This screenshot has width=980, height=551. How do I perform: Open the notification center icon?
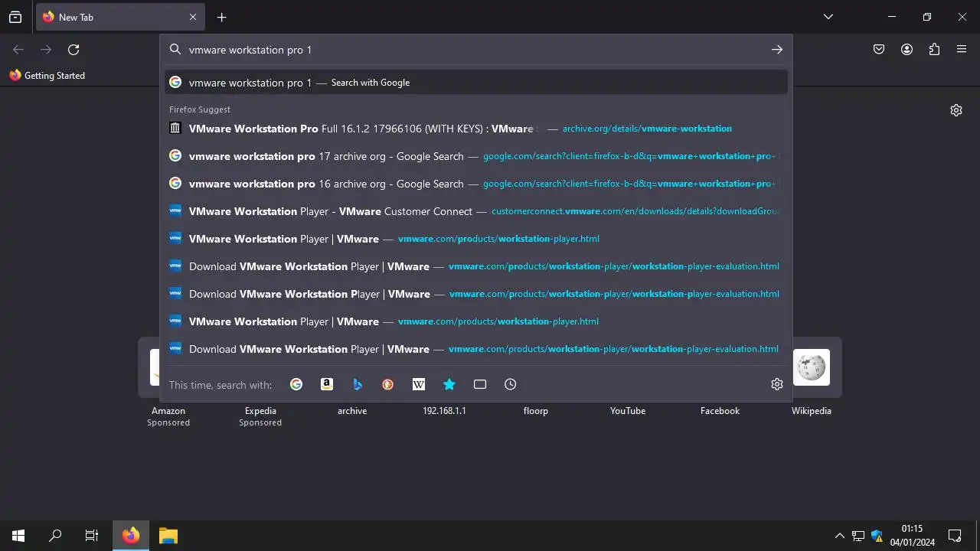(x=955, y=536)
